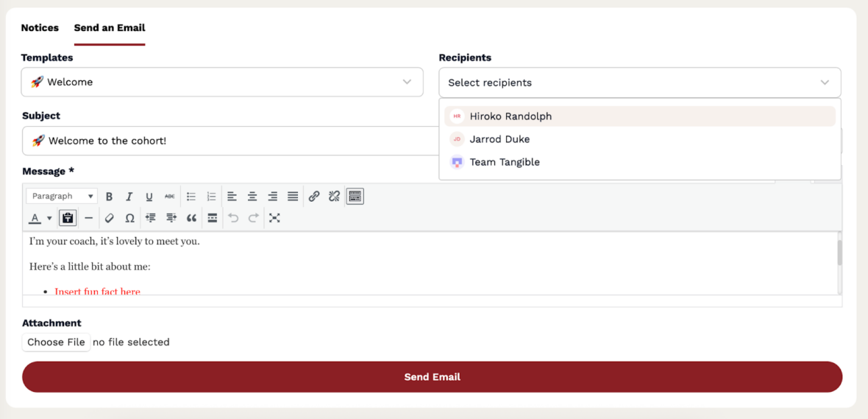Click Choose File for attachment
Viewport: 868px width, 419px height.
[x=56, y=342]
